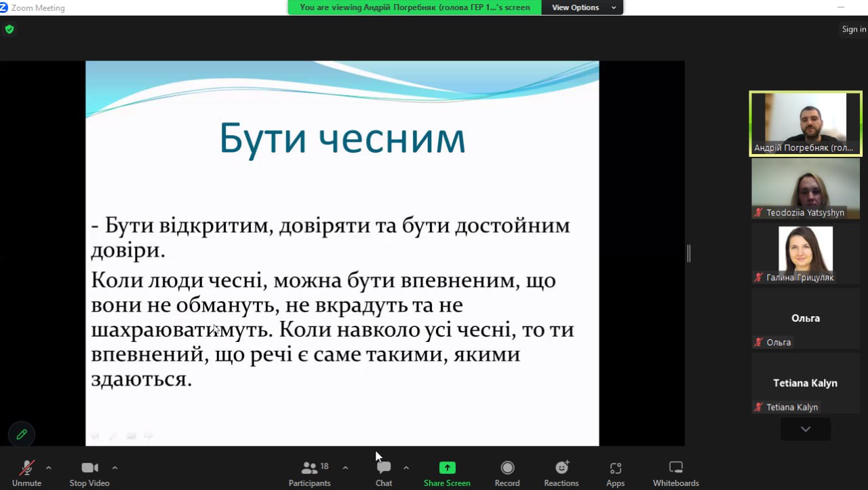Click the Sign in button
This screenshot has width=868, height=490.
(x=854, y=29)
